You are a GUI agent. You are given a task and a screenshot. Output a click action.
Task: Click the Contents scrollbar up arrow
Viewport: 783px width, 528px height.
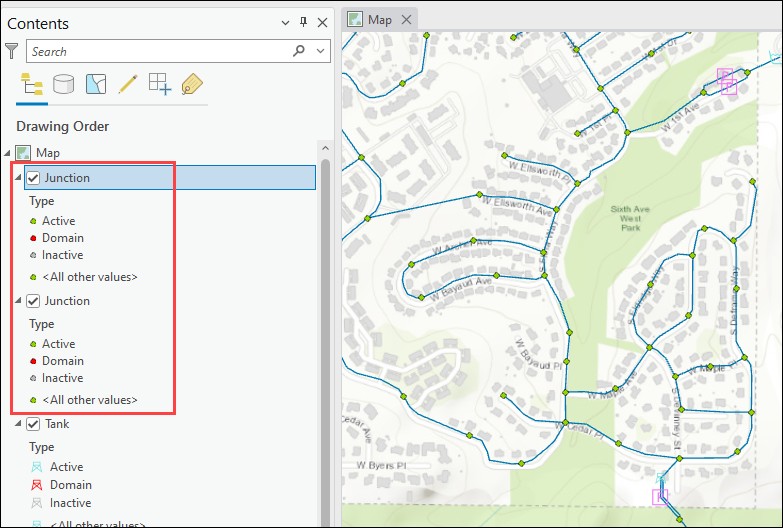click(x=325, y=148)
